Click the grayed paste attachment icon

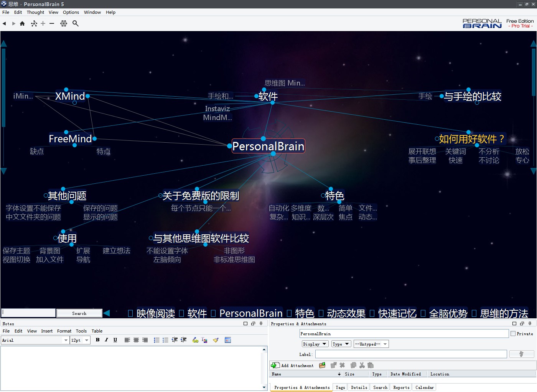(x=370, y=365)
